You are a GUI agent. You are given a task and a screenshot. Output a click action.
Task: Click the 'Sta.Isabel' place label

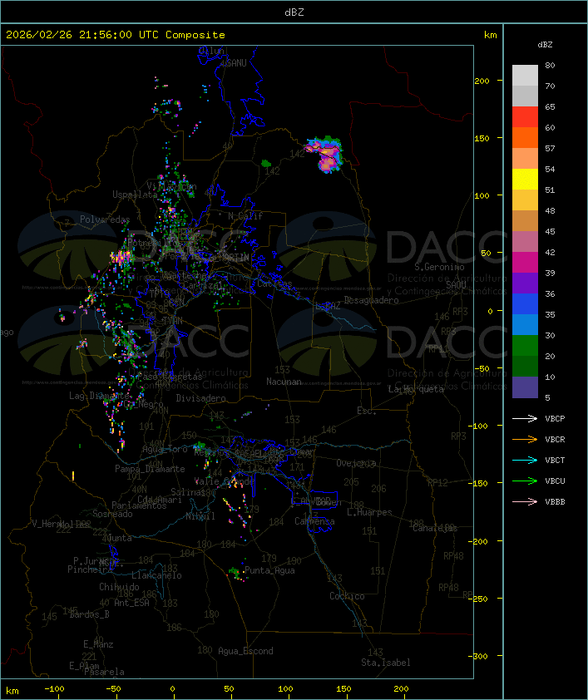(x=386, y=663)
